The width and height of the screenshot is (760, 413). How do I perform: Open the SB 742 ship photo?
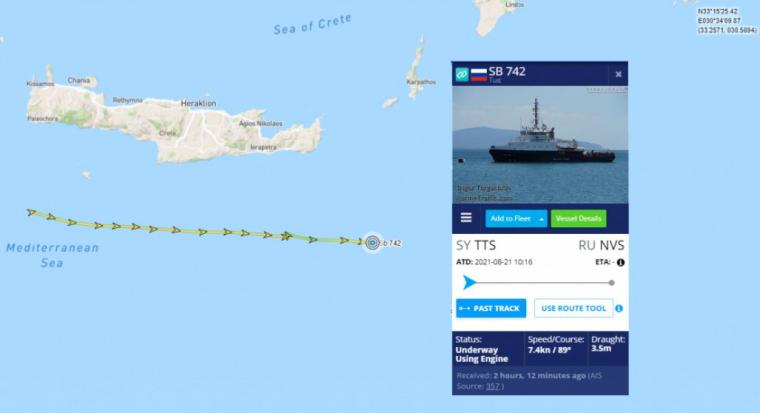click(x=540, y=145)
